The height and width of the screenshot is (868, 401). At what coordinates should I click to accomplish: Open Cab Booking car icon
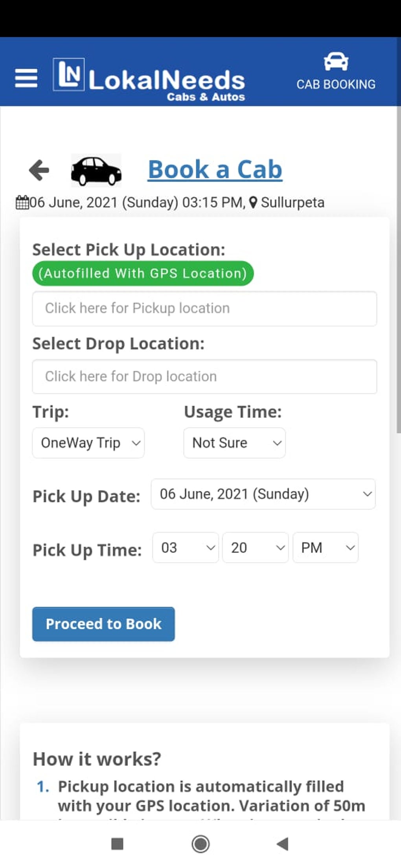[x=336, y=62]
